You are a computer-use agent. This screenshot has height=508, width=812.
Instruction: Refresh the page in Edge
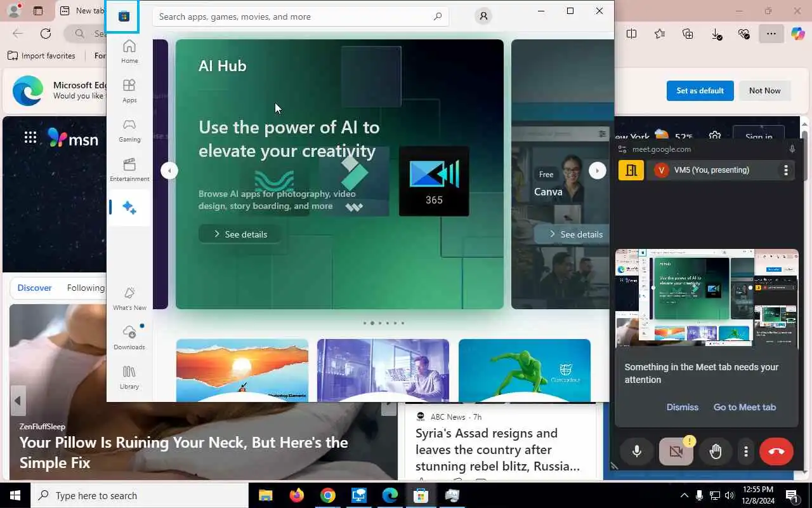(x=46, y=34)
